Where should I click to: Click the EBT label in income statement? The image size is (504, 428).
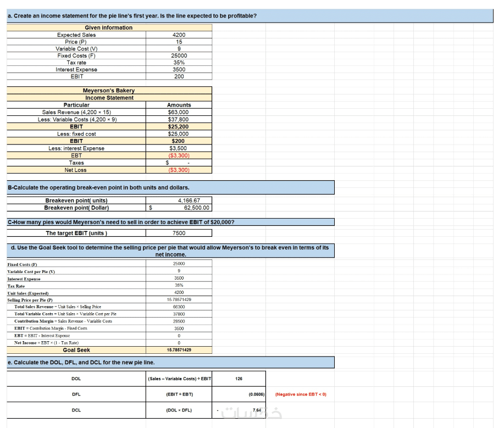coord(76,155)
